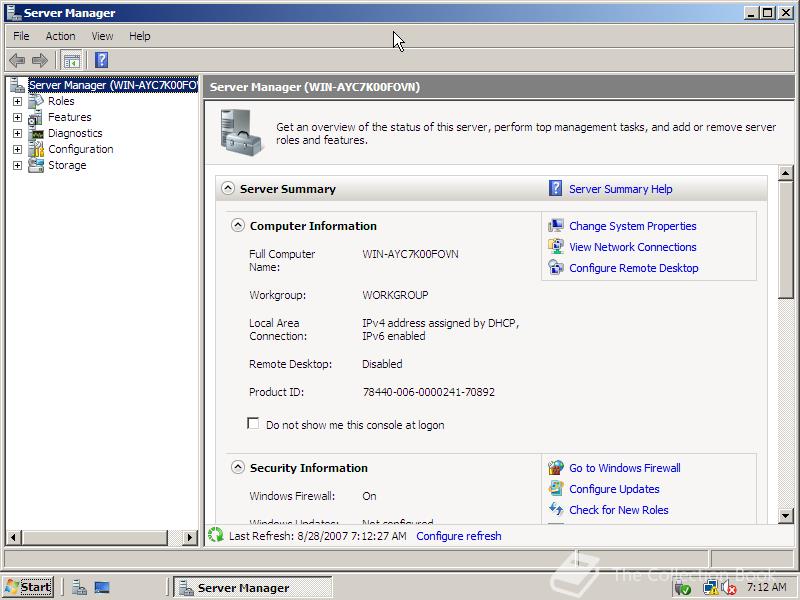
Task: Click the Change System Properties icon
Action: (556, 226)
